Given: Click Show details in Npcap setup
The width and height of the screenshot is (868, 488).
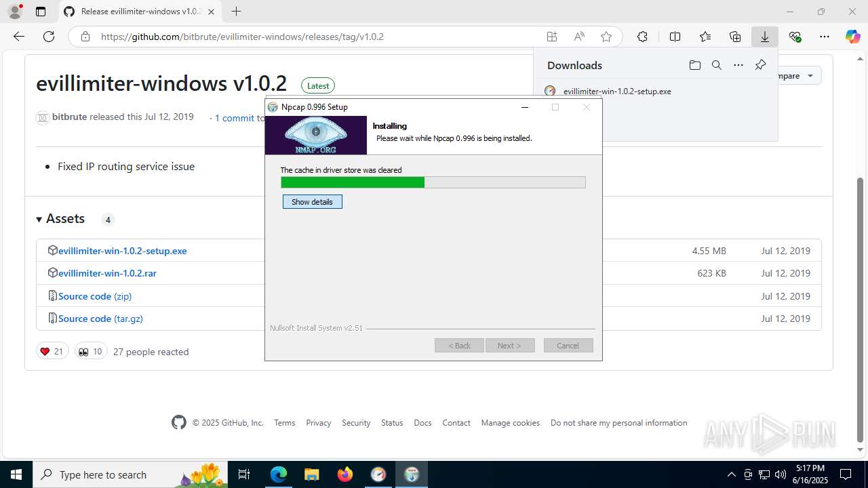Looking at the screenshot, I should tap(312, 202).
